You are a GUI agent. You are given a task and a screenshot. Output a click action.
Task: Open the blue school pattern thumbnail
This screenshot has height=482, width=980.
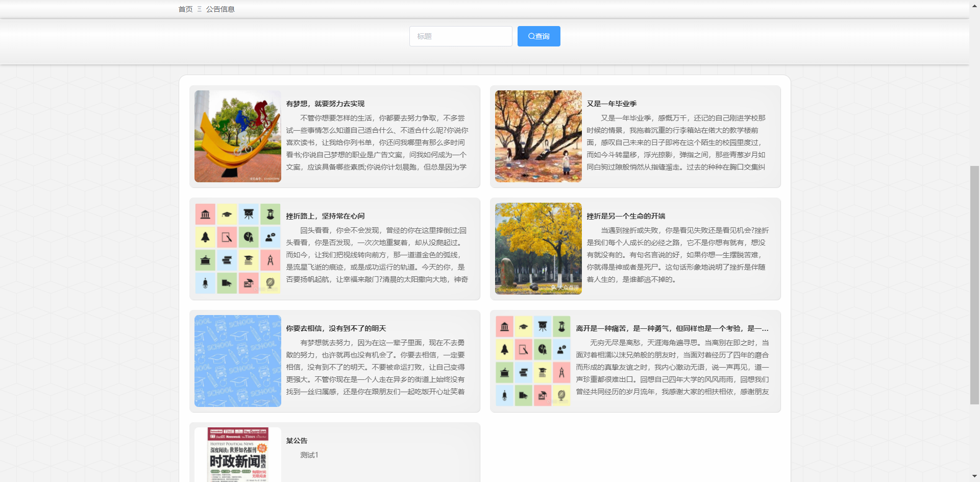[238, 361]
